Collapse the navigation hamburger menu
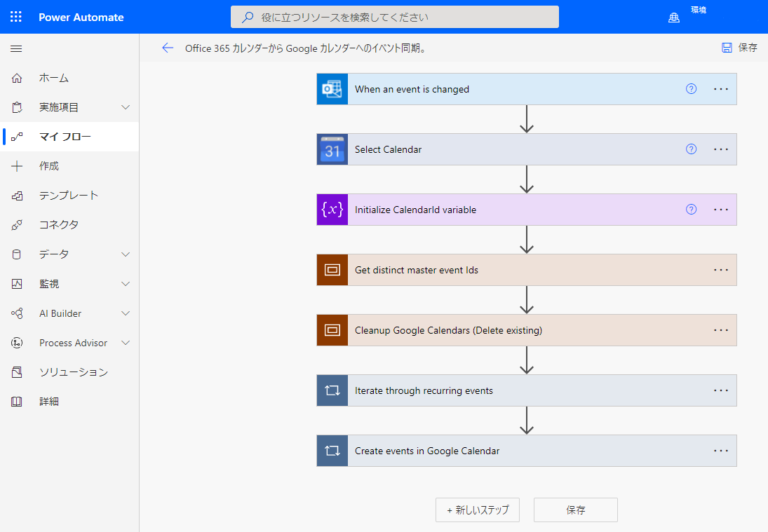768x532 pixels. pyautogui.click(x=16, y=48)
